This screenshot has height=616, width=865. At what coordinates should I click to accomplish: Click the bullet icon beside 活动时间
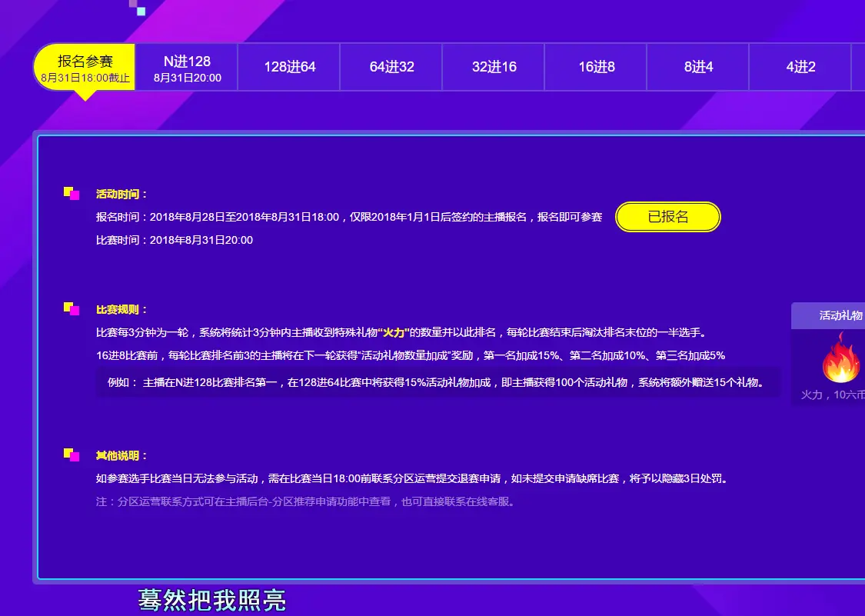pos(72,194)
